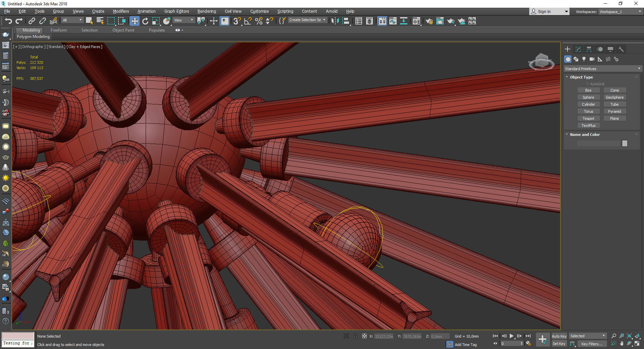Viewport: 644px width, 349px height.
Task: Open the Scripting menu
Action: pyautogui.click(x=285, y=11)
